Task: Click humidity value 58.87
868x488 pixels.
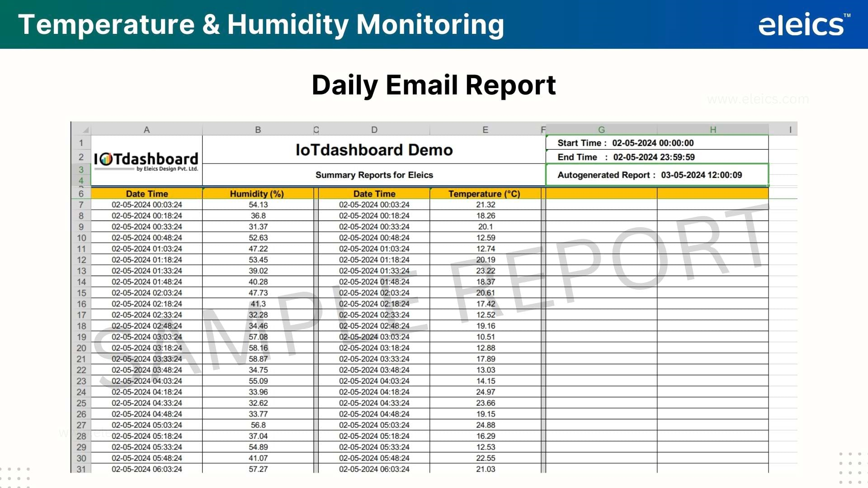Action: [x=258, y=359]
